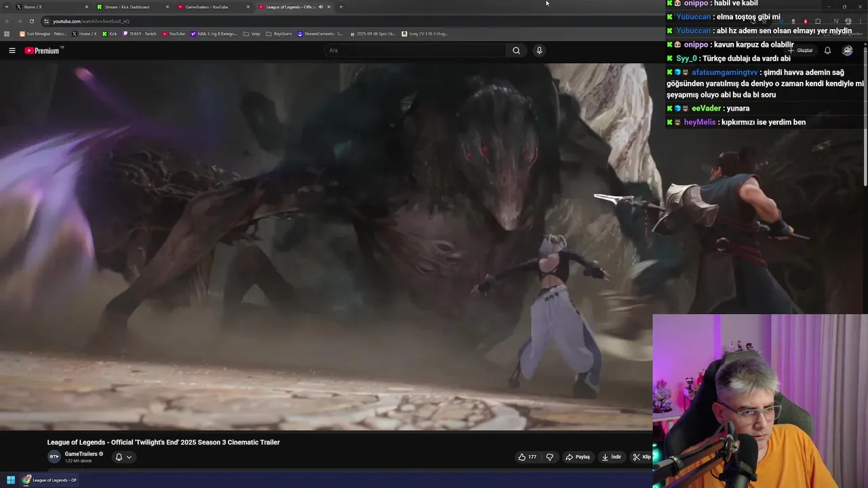The width and height of the screenshot is (868, 488).
Task: Click the Chrome League of Legends taskbar item
Action: pos(50,480)
